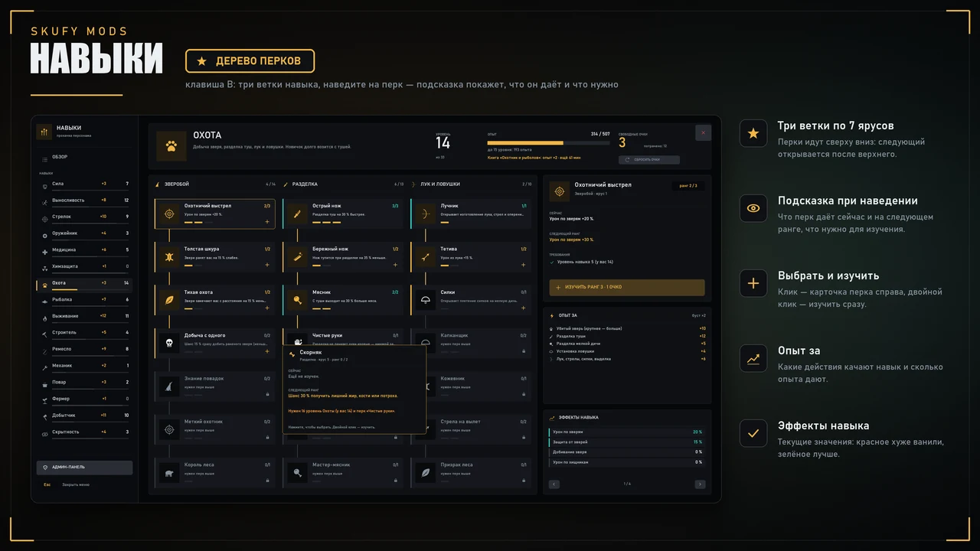Click the locked Призрак леса leaf icon

425,473
